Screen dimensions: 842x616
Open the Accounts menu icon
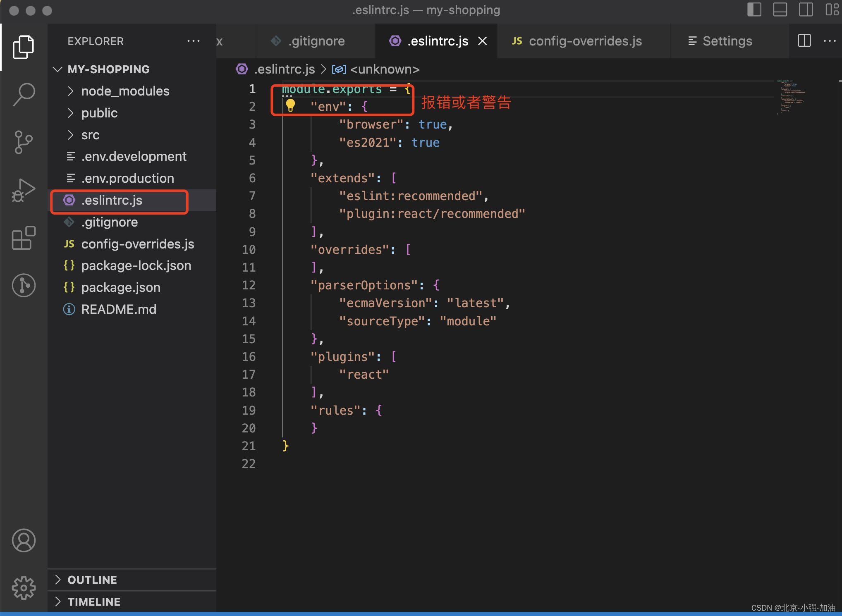coord(24,540)
